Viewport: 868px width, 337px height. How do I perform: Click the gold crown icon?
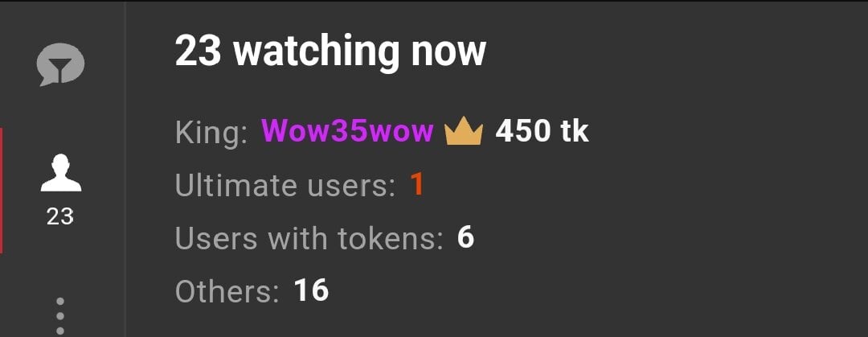(464, 133)
